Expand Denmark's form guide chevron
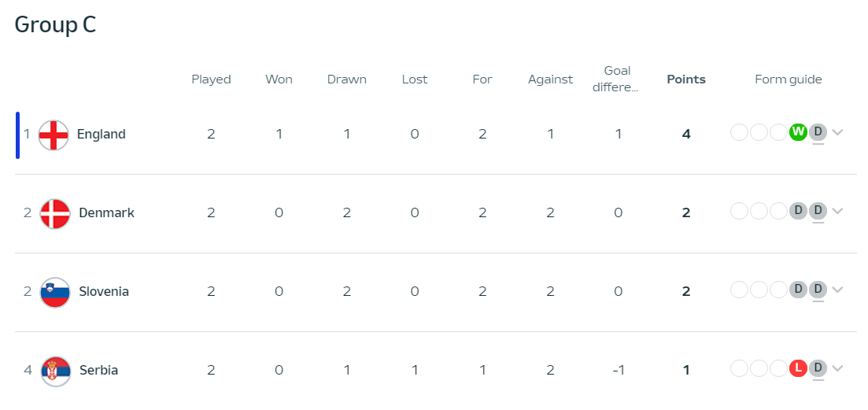868x410 pixels. (x=837, y=211)
